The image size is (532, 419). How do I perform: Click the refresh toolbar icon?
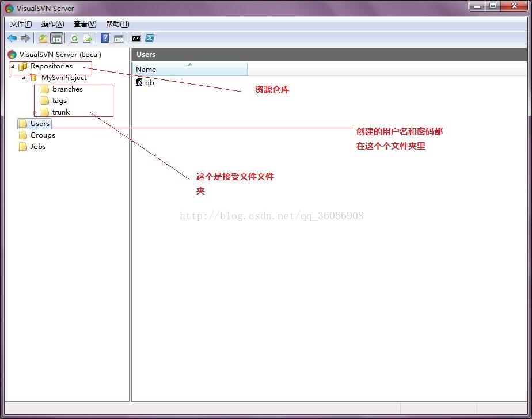(74, 39)
